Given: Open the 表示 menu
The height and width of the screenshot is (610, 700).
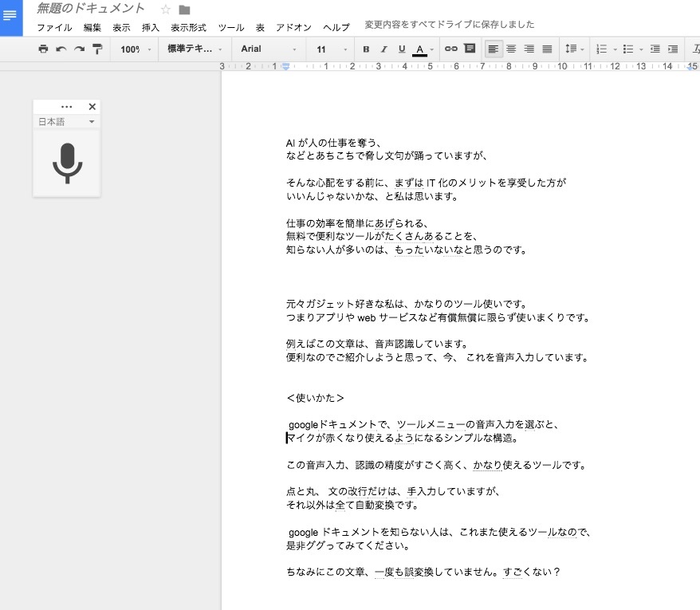Looking at the screenshot, I should (121, 28).
